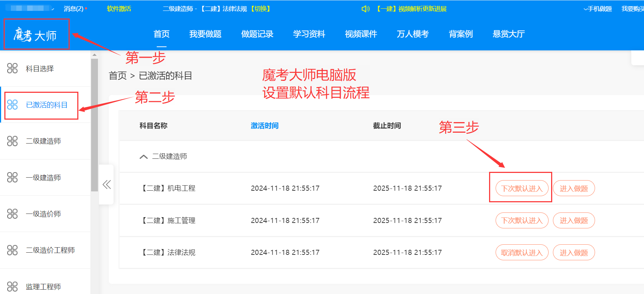Click 进入做题 for 机电工程
Viewport: 644px width, 294px height.
[574, 189]
